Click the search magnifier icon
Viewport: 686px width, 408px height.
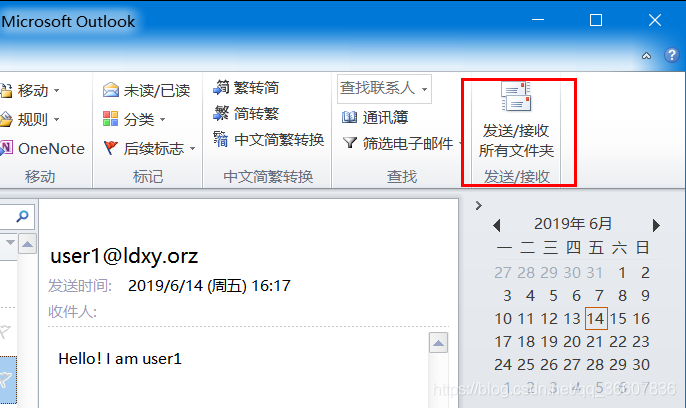click(x=22, y=216)
